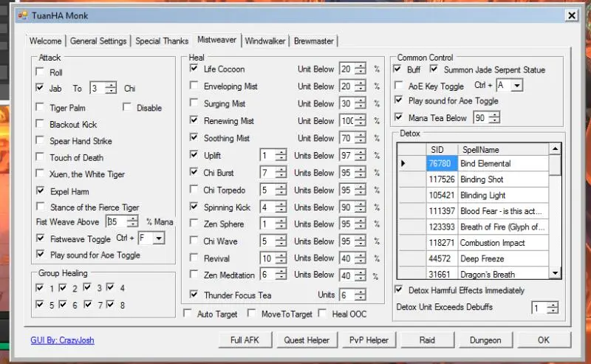Open the GUI By: CrazyJosh link
This screenshot has height=364, width=591.
[x=62, y=340]
